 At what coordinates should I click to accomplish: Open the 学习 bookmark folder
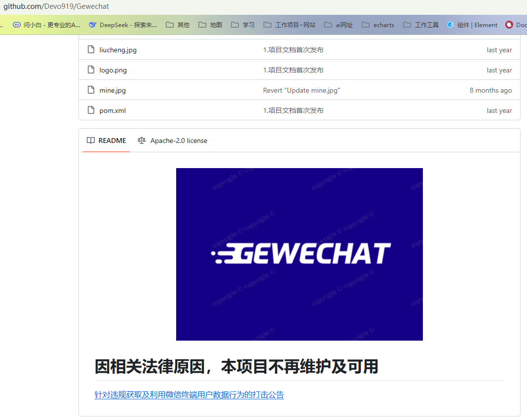point(243,25)
